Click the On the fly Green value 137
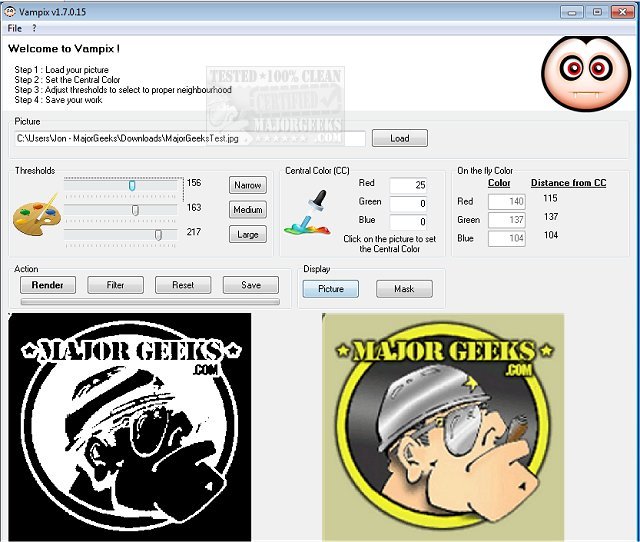The height and width of the screenshot is (542, 640). (x=507, y=220)
